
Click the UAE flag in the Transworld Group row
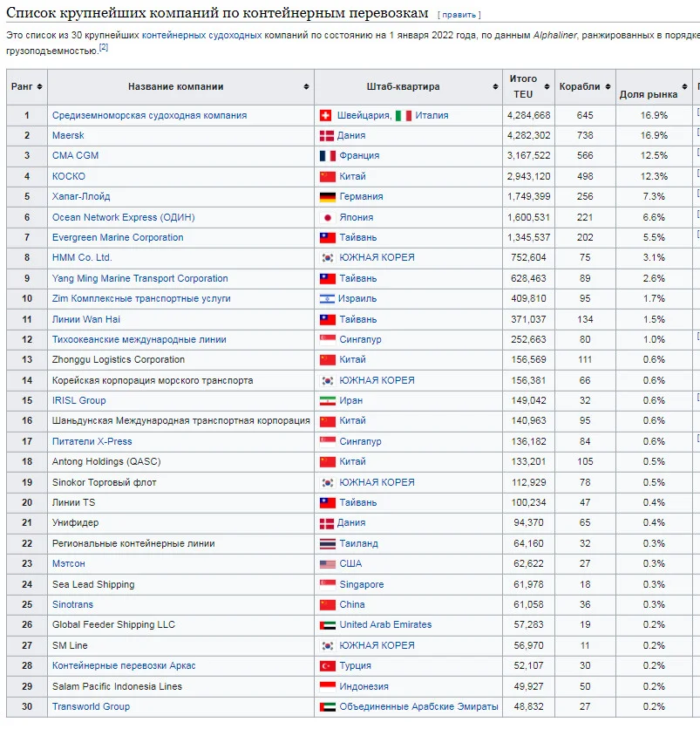(x=328, y=706)
